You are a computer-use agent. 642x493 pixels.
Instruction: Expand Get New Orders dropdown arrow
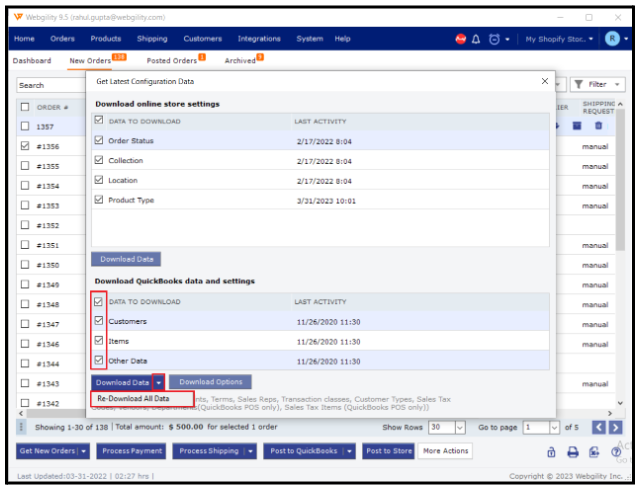pyautogui.click(x=84, y=451)
